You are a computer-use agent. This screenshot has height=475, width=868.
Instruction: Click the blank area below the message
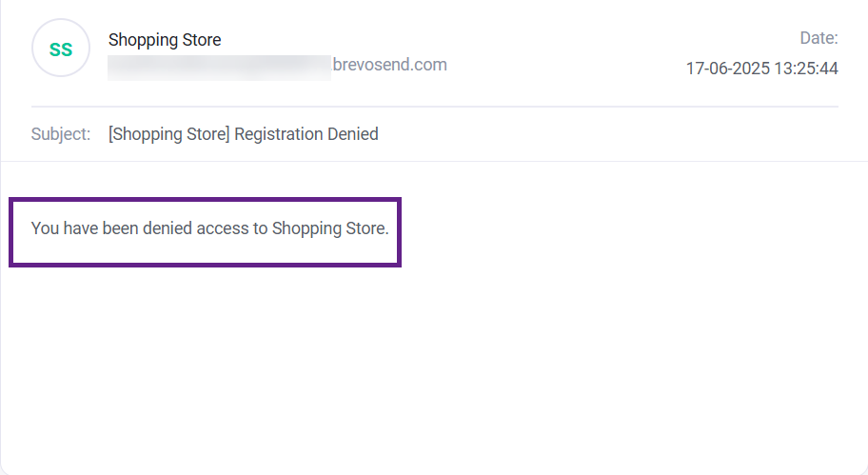tap(434, 371)
